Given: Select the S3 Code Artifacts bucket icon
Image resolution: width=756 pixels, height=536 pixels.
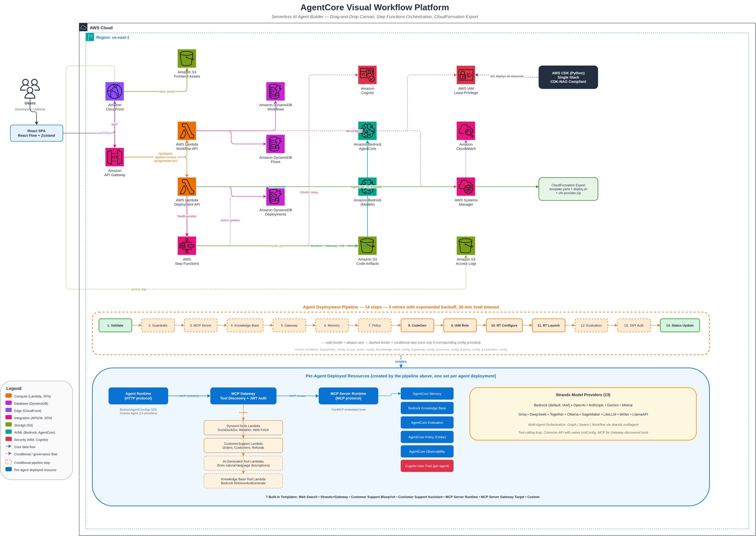Looking at the screenshot, I should tap(367, 246).
